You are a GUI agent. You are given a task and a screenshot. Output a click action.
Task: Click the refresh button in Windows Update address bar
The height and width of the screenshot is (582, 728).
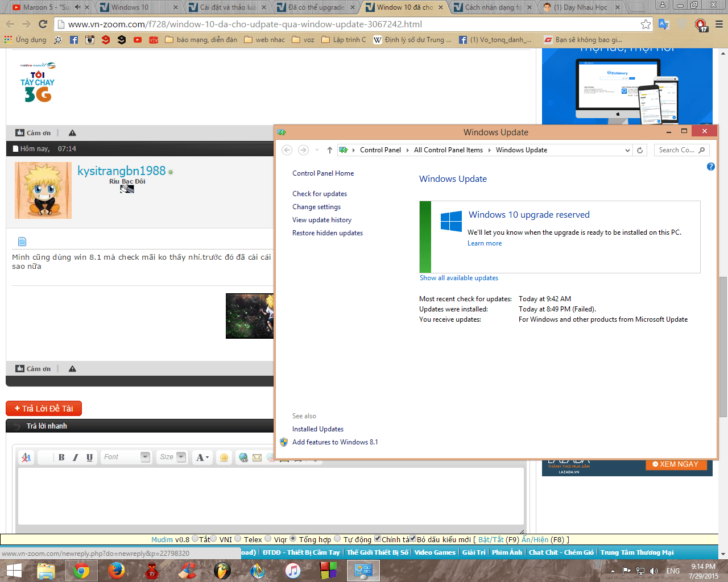point(640,150)
